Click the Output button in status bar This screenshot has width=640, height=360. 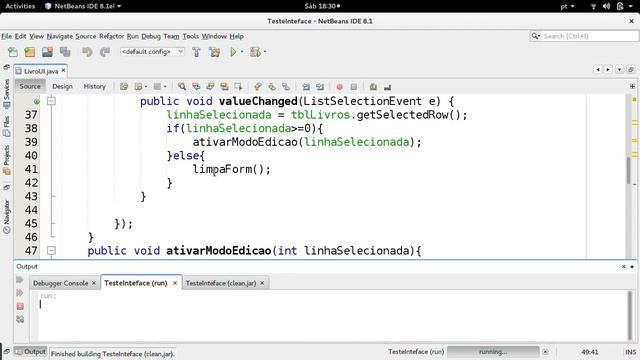coord(31,351)
